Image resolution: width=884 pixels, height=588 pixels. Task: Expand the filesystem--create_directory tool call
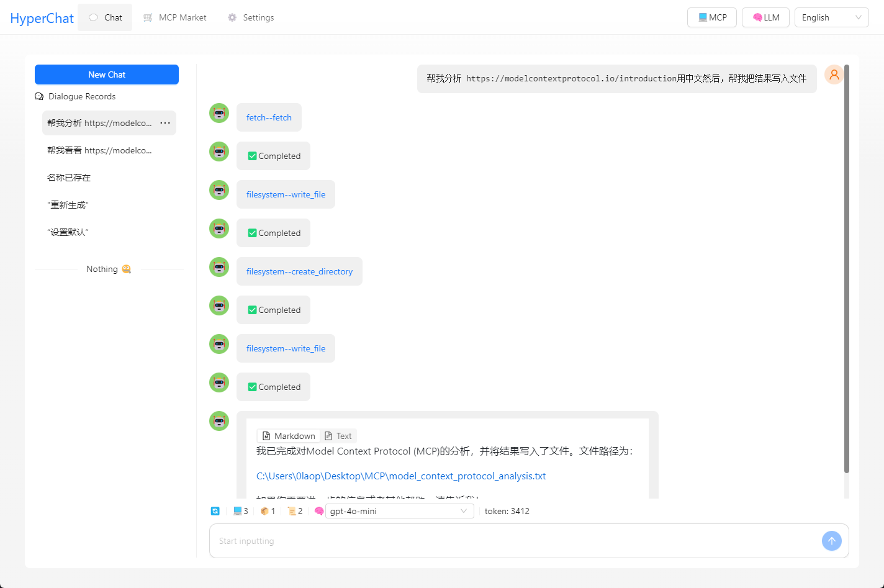click(299, 271)
